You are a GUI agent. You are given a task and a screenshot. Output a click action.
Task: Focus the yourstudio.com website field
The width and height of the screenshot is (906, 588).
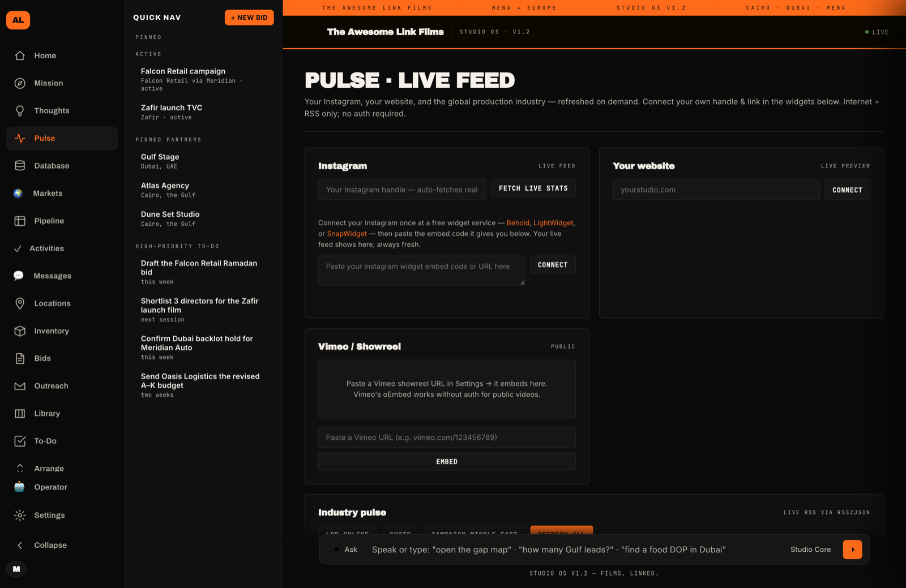(x=716, y=190)
